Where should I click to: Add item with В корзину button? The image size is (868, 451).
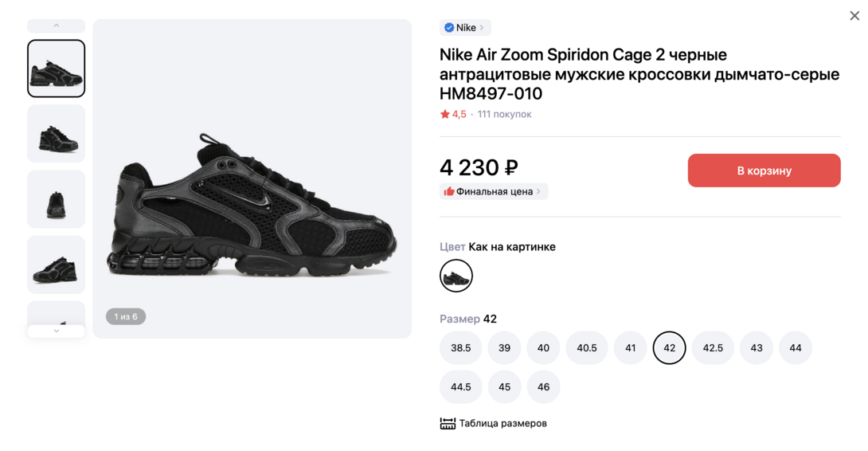pyautogui.click(x=764, y=171)
